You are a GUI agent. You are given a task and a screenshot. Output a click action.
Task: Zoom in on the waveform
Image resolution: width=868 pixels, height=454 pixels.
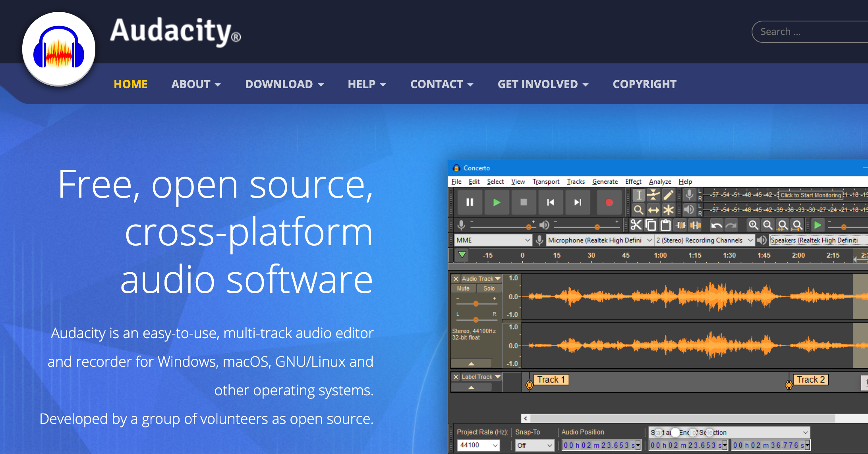[x=753, y=225]
